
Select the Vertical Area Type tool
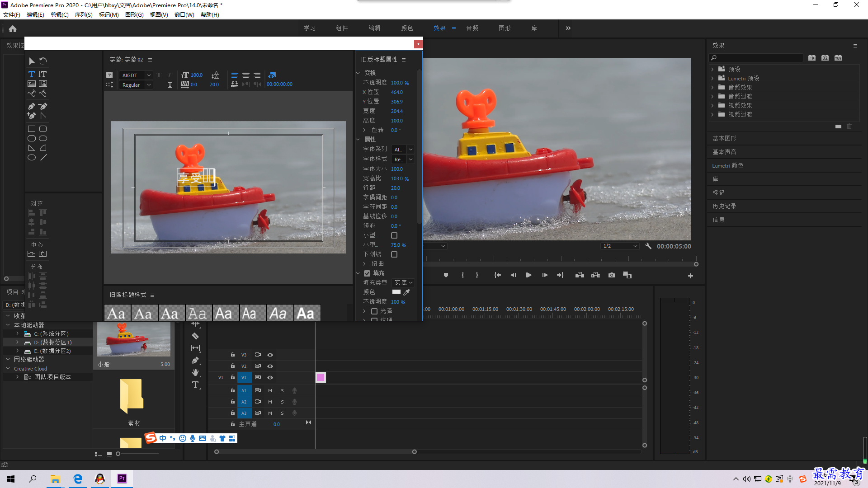pos(43,84)
